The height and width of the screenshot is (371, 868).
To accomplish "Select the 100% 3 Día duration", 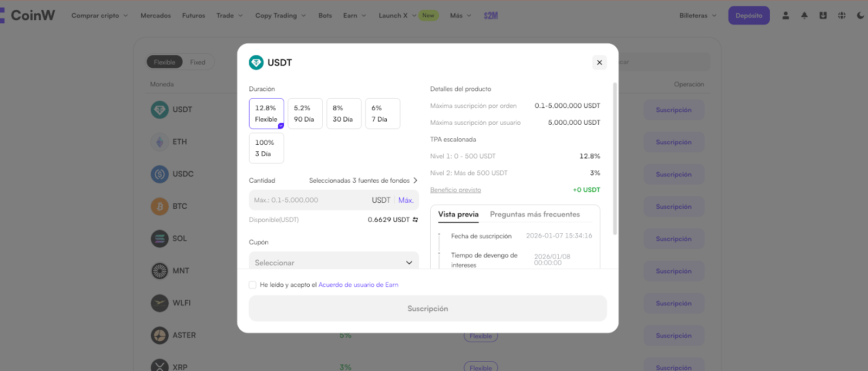I will click(x=266, y=148).
